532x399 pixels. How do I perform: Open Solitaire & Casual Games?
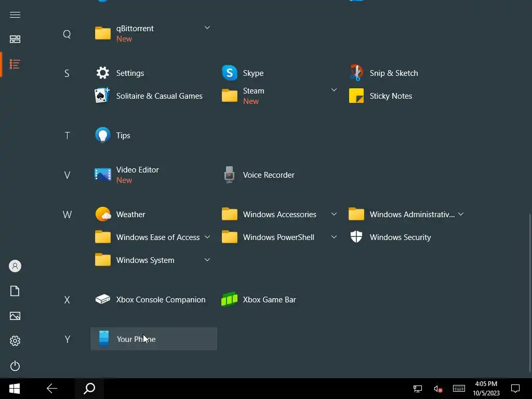click(102, 96)
